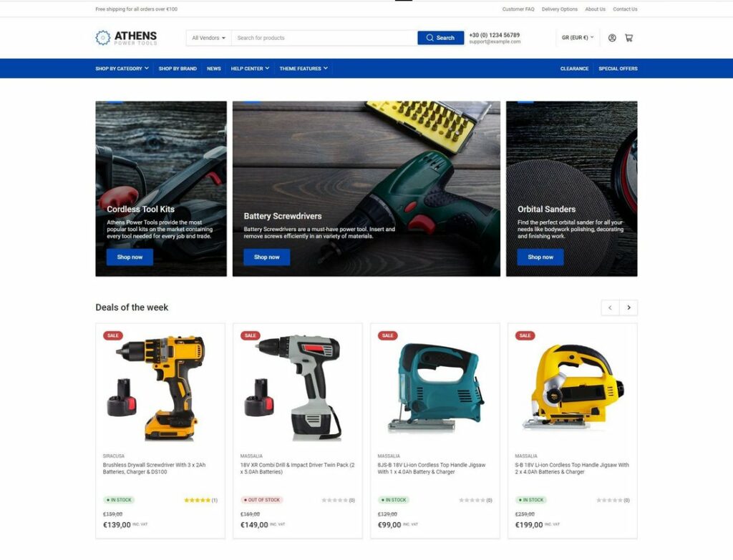The image size is (733, 560).
Task: Expand the All Vendors dropdown
Action: pos(208,38)
